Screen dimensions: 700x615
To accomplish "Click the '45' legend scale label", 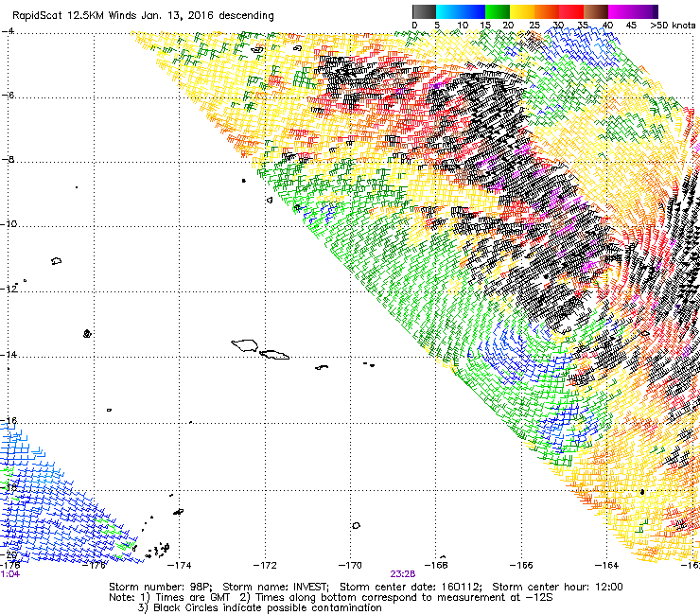I will point(631,26).
